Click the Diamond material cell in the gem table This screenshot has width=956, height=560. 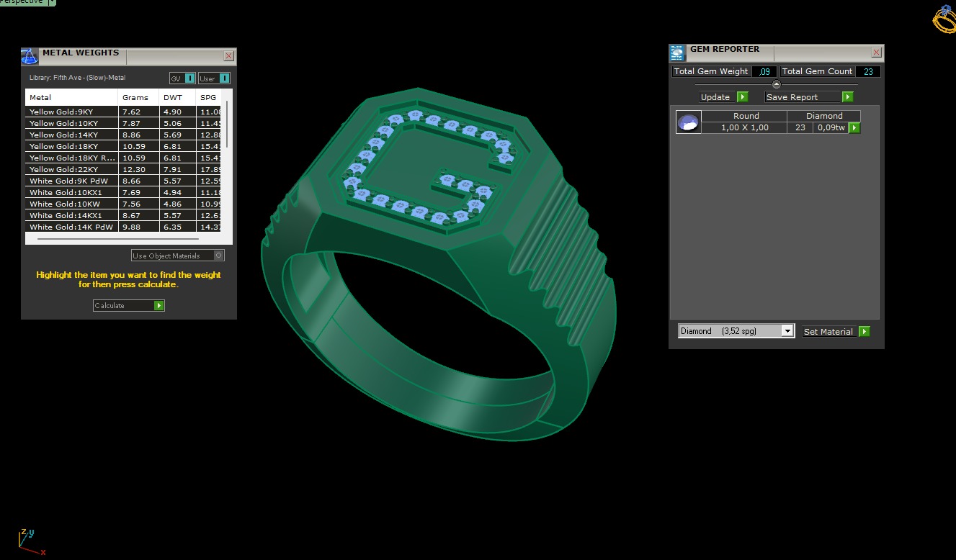(x=824, y=116)
